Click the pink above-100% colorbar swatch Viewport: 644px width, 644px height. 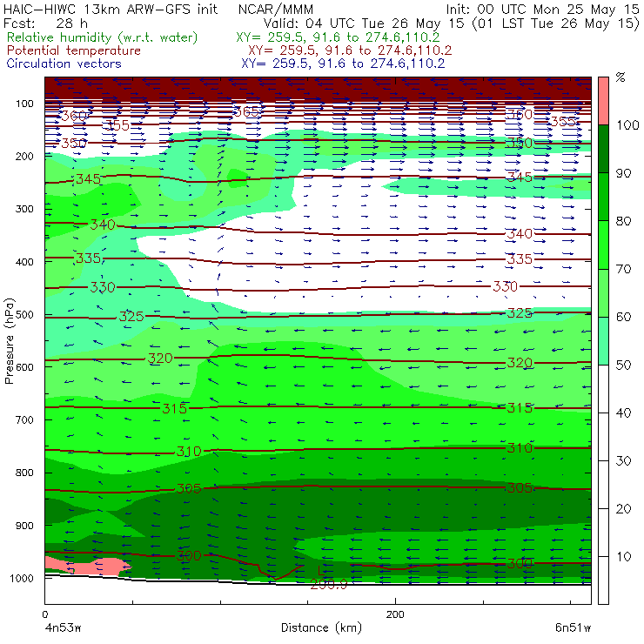(x=603, y=101)
